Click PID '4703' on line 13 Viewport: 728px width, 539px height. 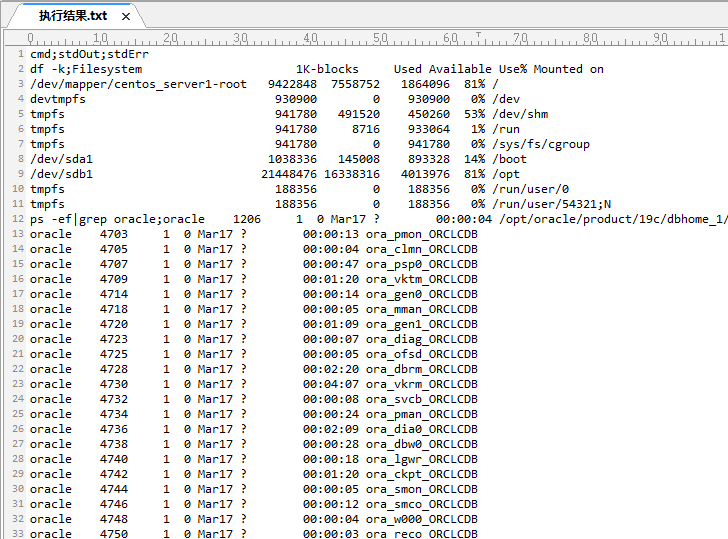coord(114,234)
